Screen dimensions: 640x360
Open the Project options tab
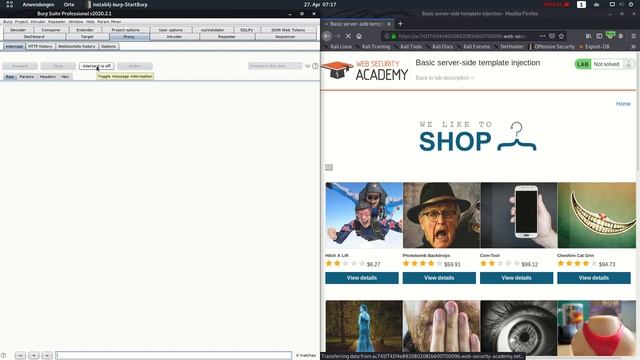tap(125, 30)
